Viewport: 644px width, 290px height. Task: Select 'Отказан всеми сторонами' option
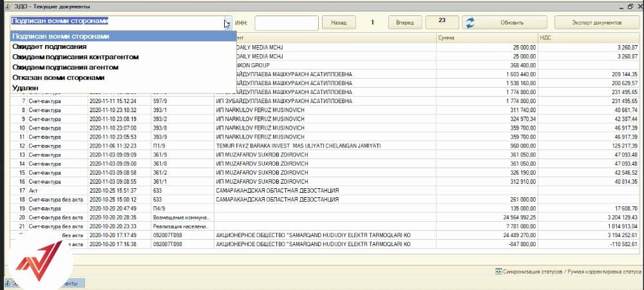[123, 77]
